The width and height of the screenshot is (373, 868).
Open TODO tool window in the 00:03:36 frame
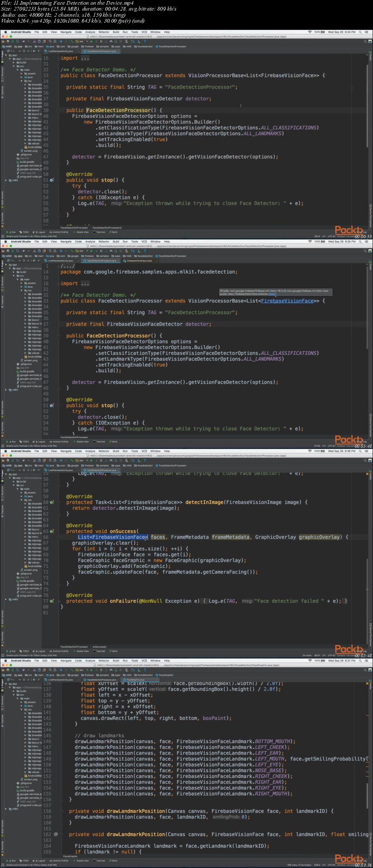[24, 861]
